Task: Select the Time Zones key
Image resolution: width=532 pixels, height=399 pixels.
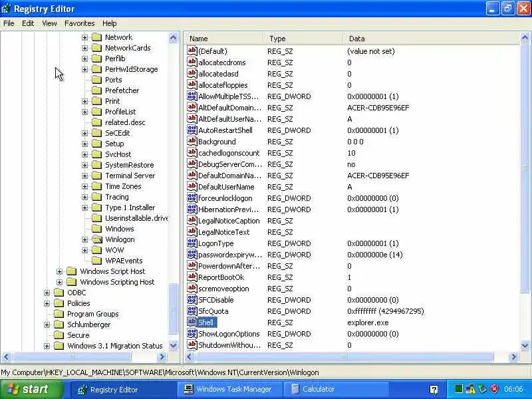Action: pyautogui.click(x=123, y=186)
